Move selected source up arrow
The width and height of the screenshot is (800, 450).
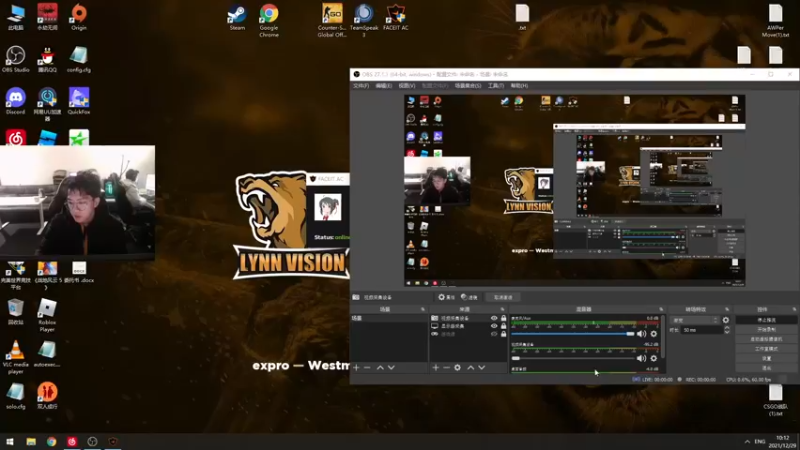(470, 367)
